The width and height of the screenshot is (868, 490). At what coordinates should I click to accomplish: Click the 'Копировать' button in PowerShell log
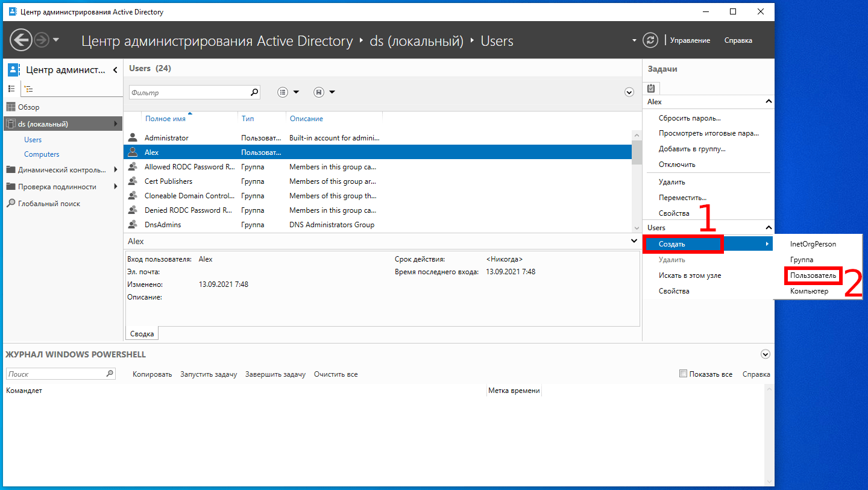click(x=152, y=374)
